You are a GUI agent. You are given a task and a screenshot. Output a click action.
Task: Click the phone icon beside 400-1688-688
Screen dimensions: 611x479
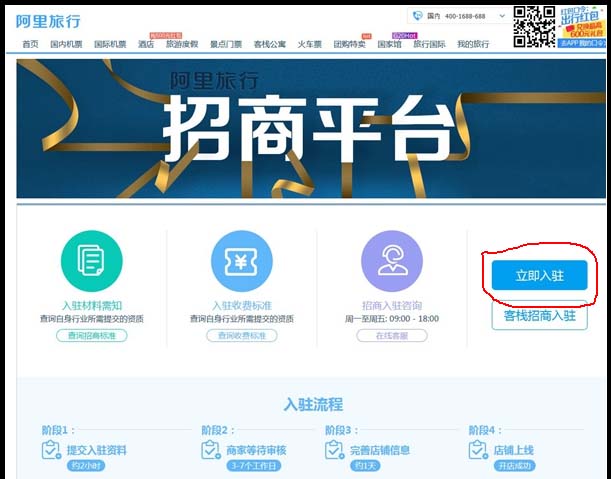[417, 16]
